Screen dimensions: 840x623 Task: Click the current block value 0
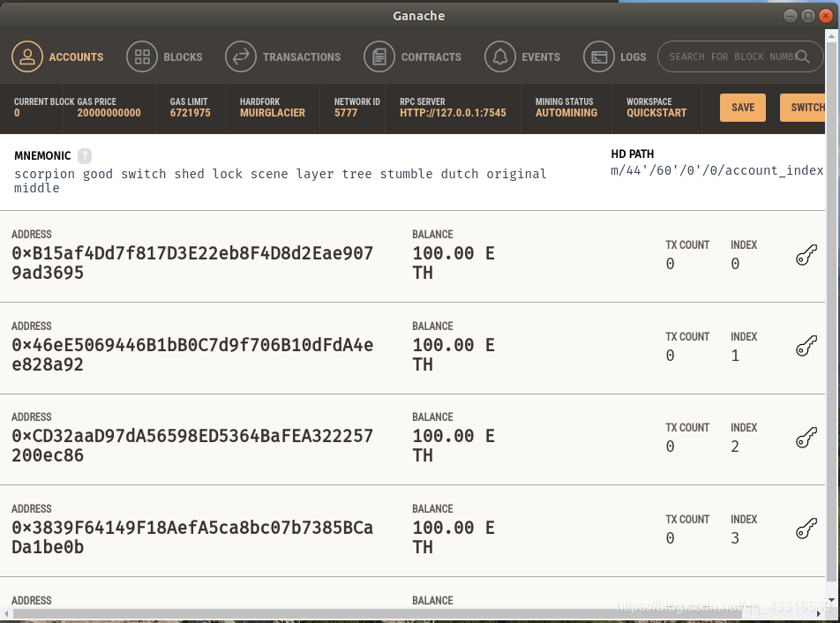coord(17,113)
